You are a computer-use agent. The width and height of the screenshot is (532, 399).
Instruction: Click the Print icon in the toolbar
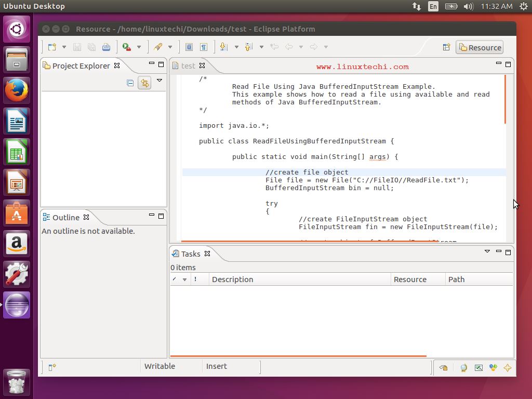(x=106, y=47)
